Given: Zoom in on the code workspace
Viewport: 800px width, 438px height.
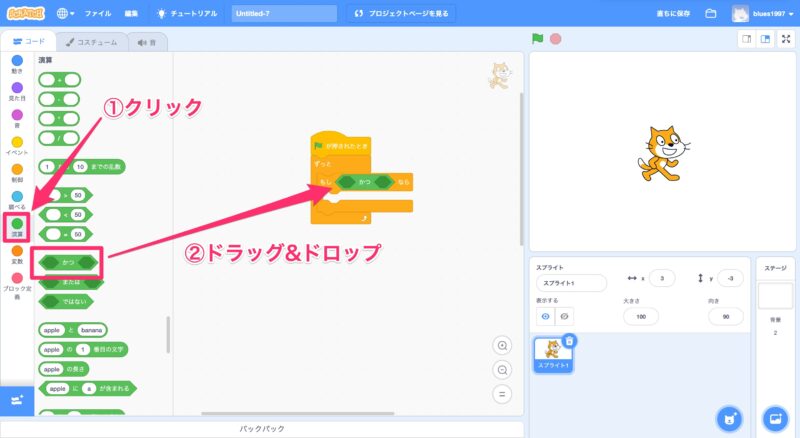Looking at the screenshot, I should pos(503,346).
